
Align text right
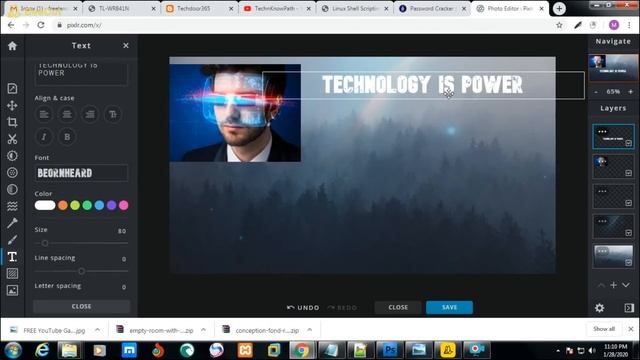pos(90,114)
